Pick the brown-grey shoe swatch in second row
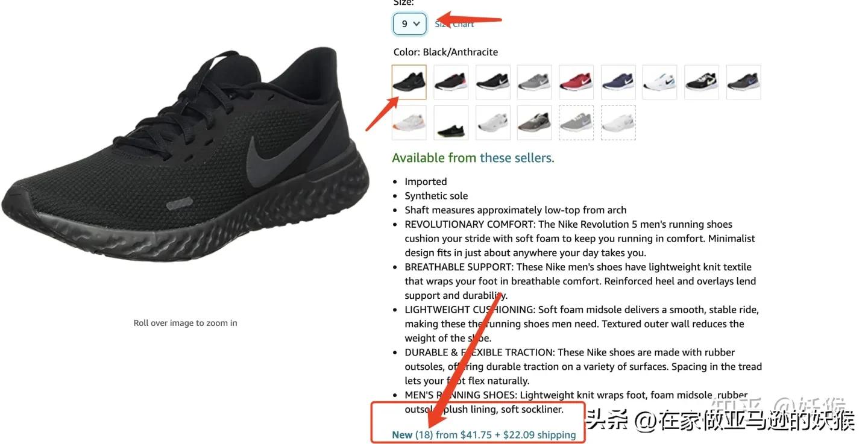 (x=534, y=123)
